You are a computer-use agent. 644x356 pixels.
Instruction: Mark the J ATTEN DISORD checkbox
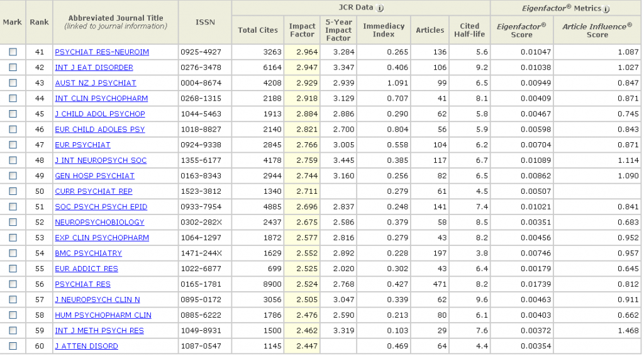coord(13,346)
